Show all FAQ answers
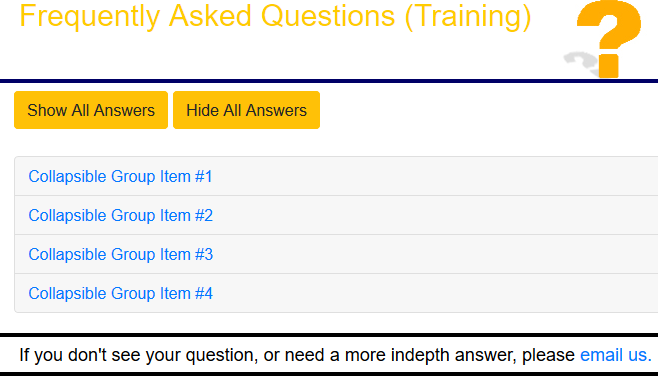This screenshot has width=658, height=379. point(91,110)
